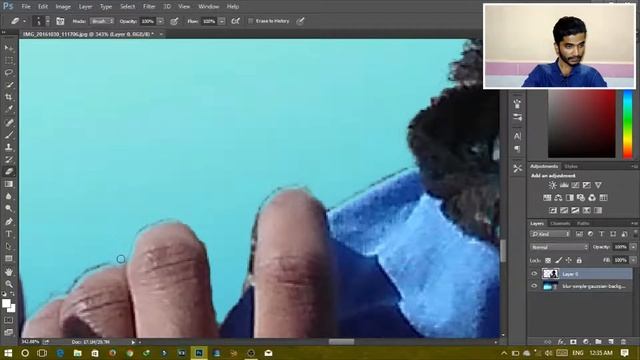Select the Horizontal Type tool
This screenshot has width=640, height=360.
coord(9,234)
